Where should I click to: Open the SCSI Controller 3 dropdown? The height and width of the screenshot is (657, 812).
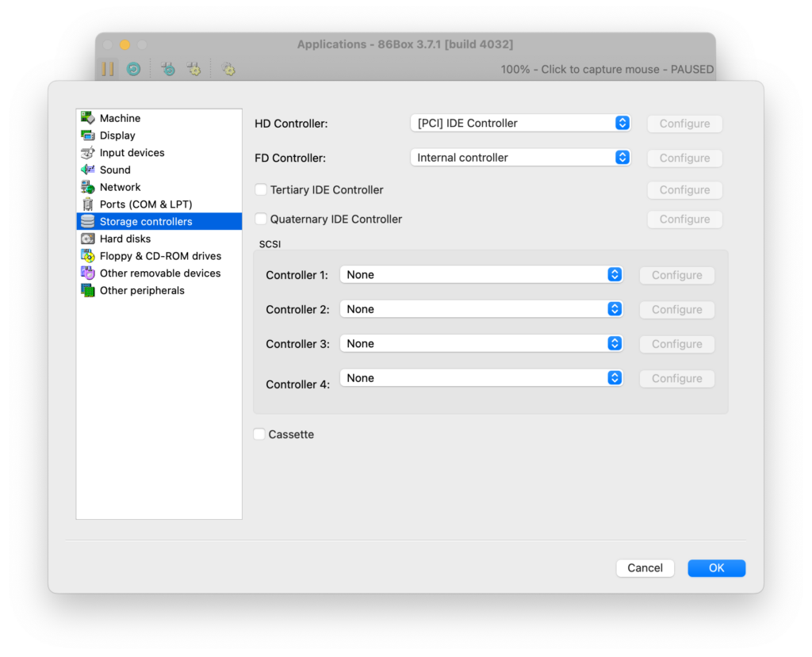click(481, 344)
